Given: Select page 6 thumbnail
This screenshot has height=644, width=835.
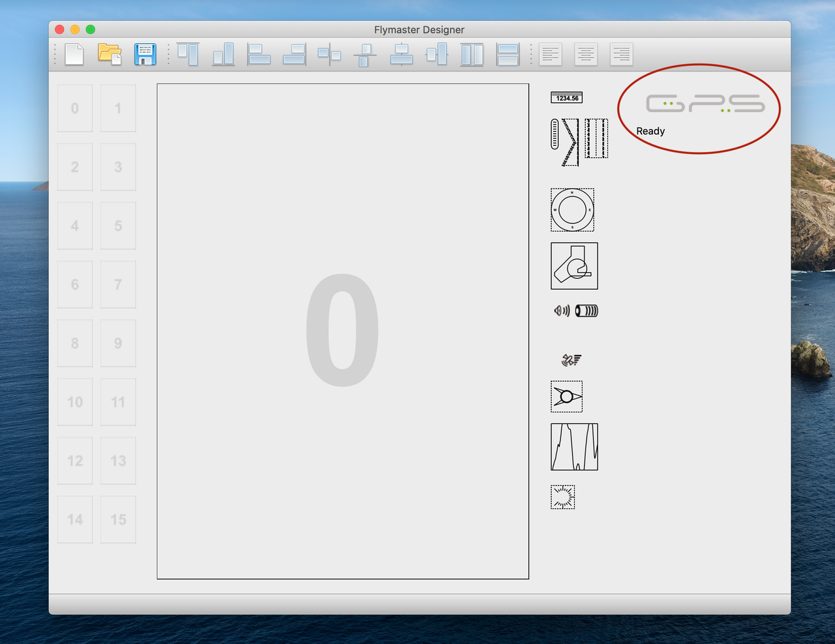Looking at the screenshot, I should pos(75,284).
